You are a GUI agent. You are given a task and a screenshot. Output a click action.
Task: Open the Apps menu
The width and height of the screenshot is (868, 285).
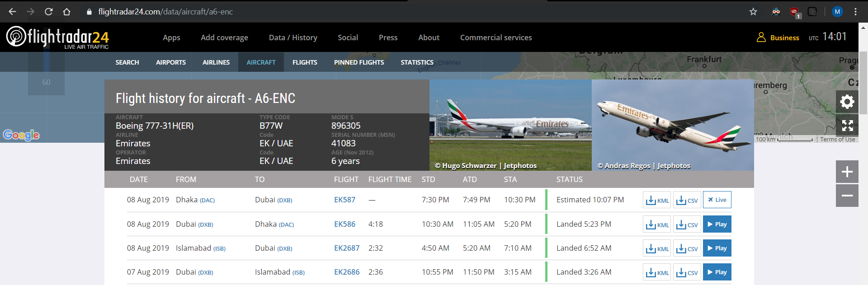pyautogui.click(x=171, y=37)
